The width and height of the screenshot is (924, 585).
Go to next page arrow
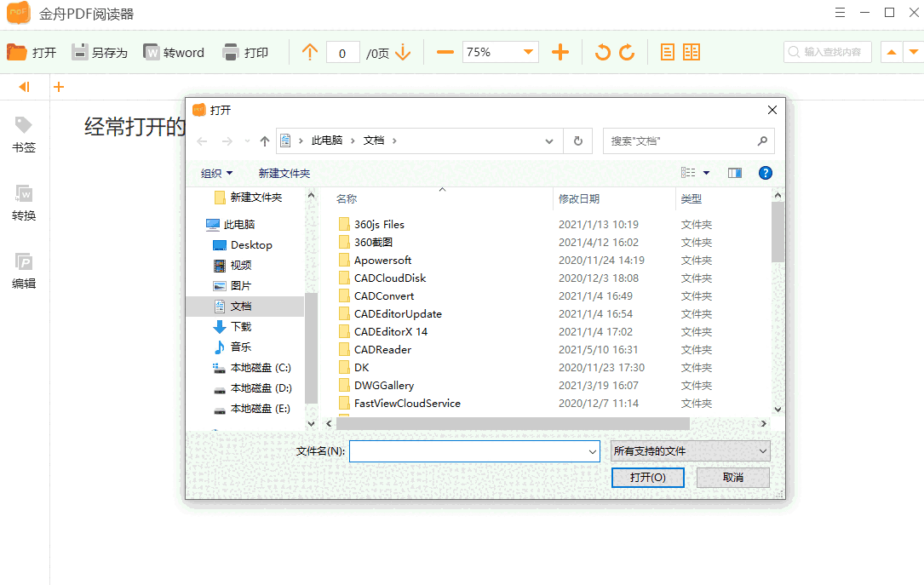tap(403, 53)
